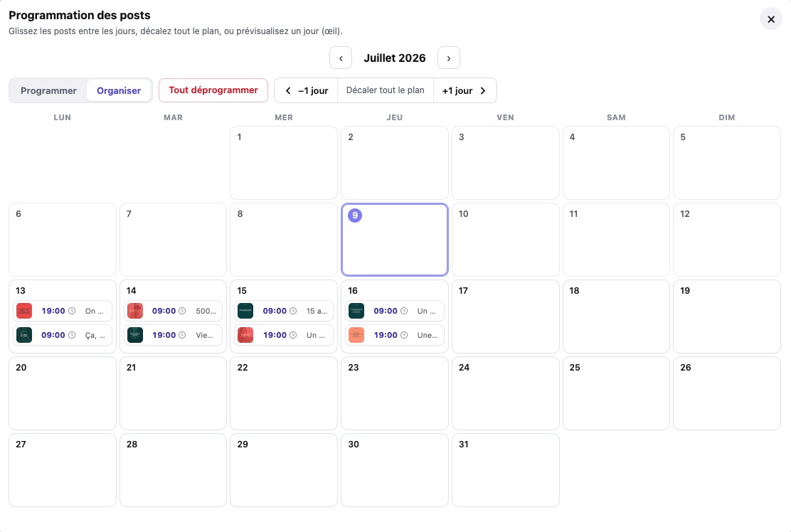
Task: Open the dark green thumbnail post on day 16
Action: point(356,311)
